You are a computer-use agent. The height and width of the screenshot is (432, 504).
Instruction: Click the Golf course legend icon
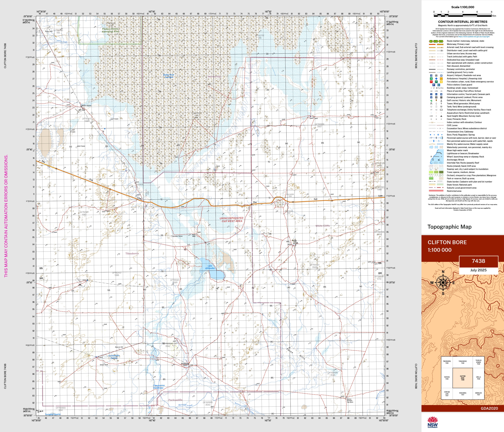[x=431, y=101]
